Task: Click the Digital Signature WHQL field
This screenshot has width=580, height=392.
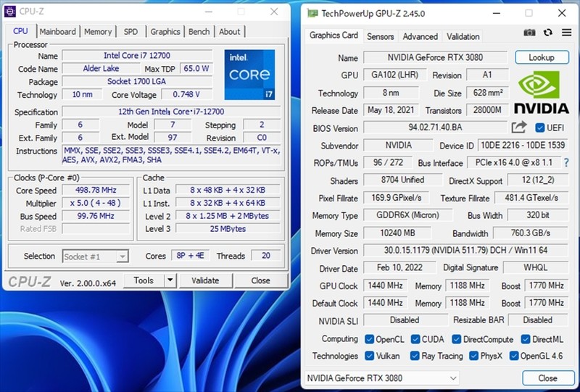Action: click(x=535, y=268)
